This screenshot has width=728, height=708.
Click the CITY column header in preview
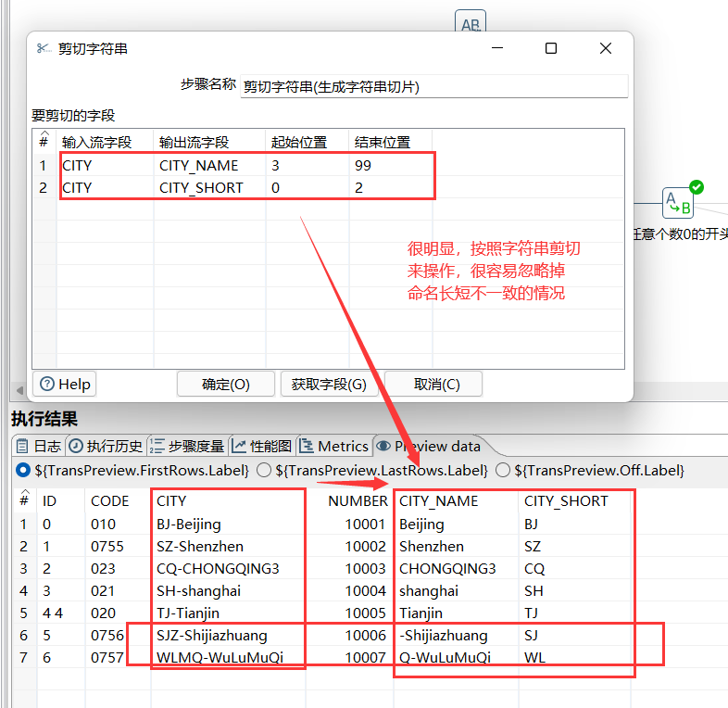click(x=228, y=500)
